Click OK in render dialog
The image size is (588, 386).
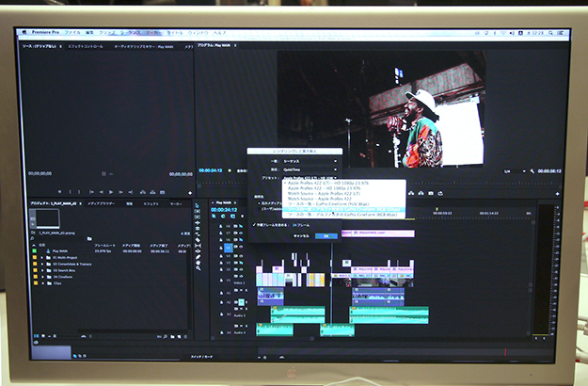326,236
